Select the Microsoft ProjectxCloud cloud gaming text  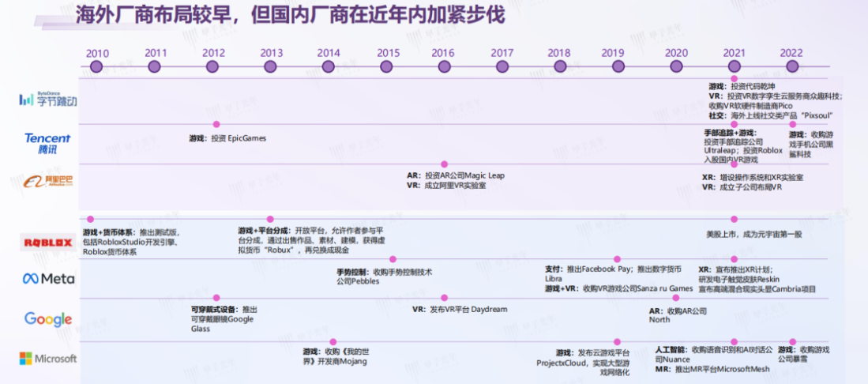coord(593,362)
